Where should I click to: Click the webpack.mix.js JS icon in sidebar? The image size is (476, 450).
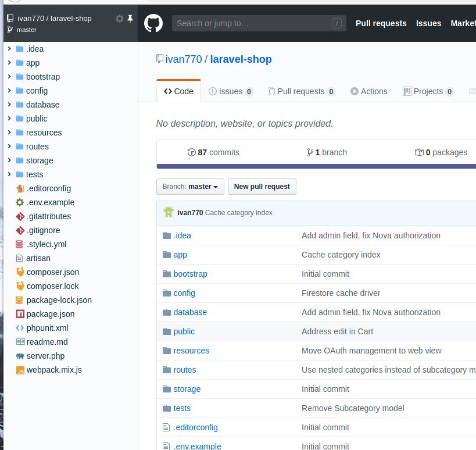click(20, 370)
